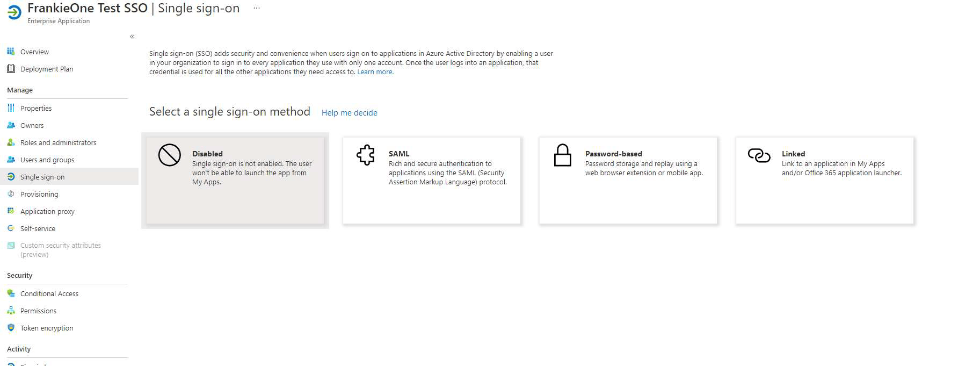Click the Overview icon in the sidebar
Image resolution: width=980 pixels, height=366 pixels.
(x=11, y=52)
